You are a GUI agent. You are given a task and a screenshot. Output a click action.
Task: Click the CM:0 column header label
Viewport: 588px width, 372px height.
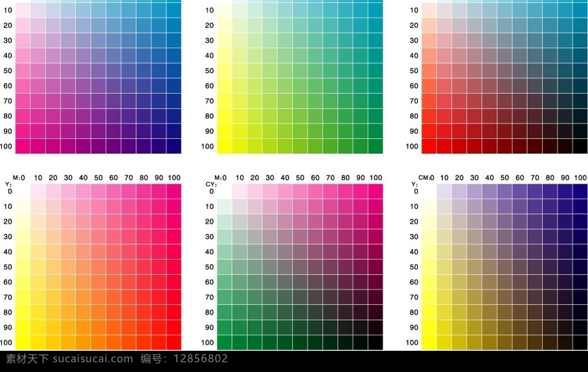coord(427,178)
